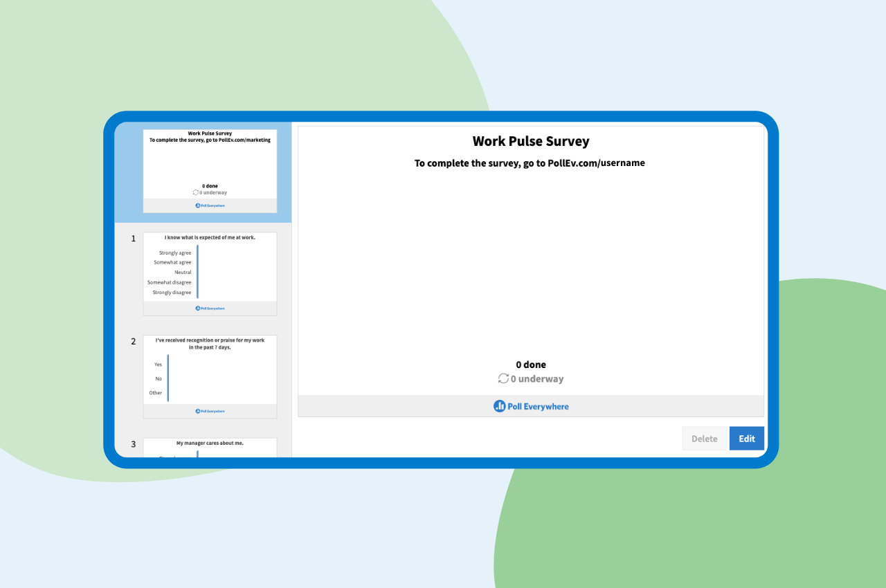Viewport: 886px width, 588px height.
Task: Click slide number 2 label
Action: pos(134,342)
